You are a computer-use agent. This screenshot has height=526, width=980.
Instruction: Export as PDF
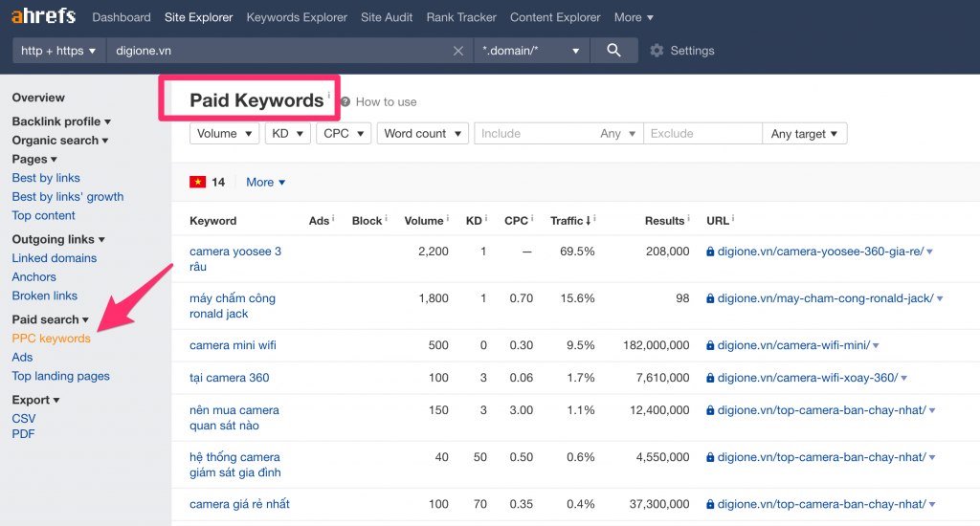23,434
